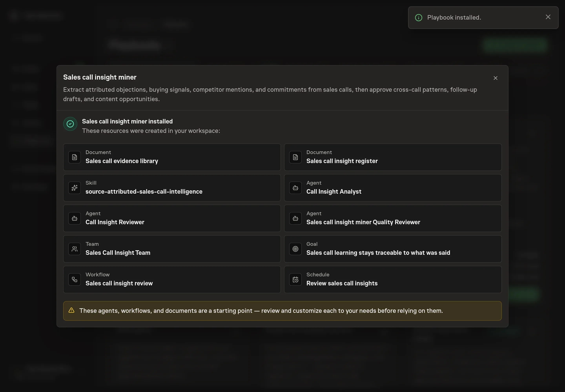
Task: Open the Sales call evidence library document
Action: point(172,157)
